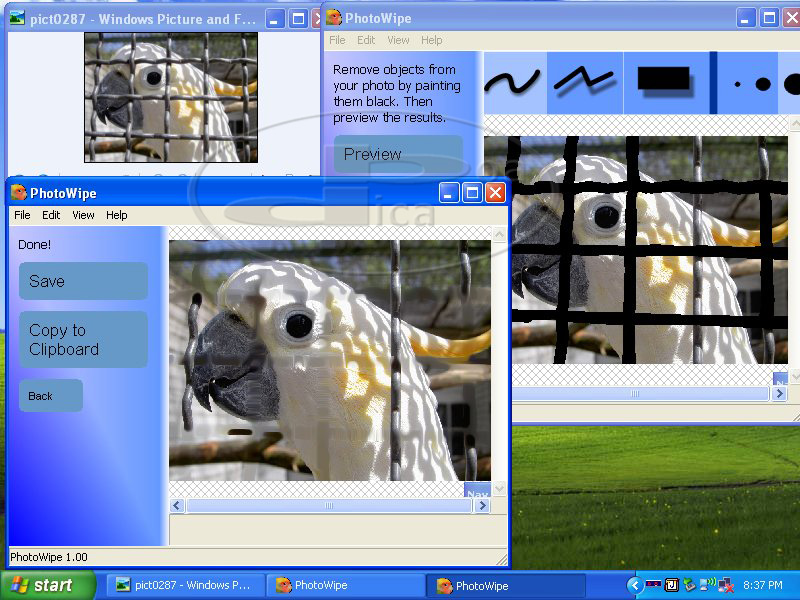Switch to the pict0287 taskbar window

(184, 585)
